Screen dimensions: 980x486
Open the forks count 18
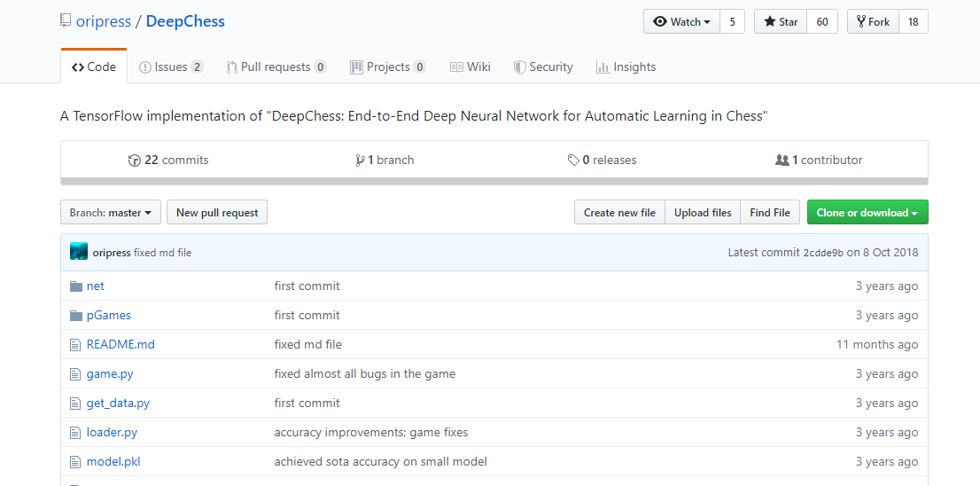(914, 22)
